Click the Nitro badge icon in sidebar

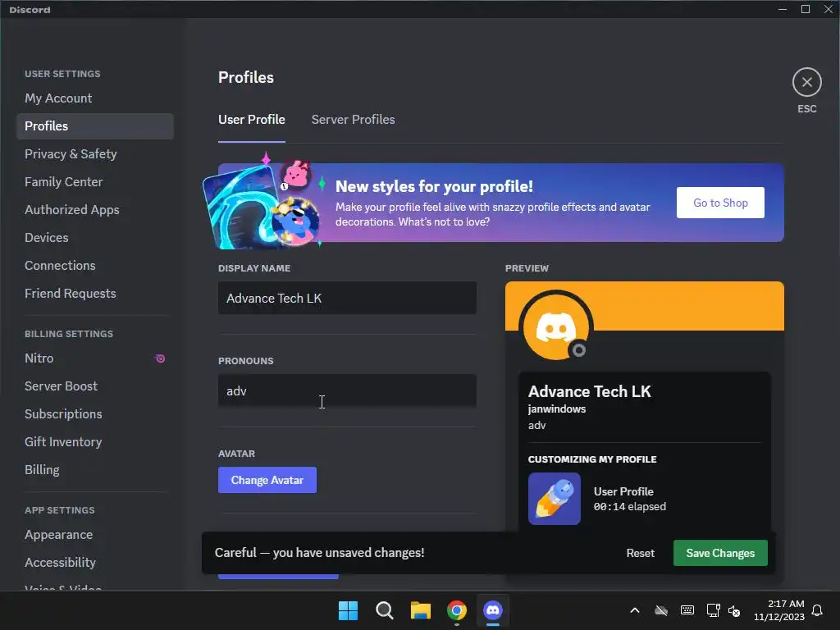(160, 358)
